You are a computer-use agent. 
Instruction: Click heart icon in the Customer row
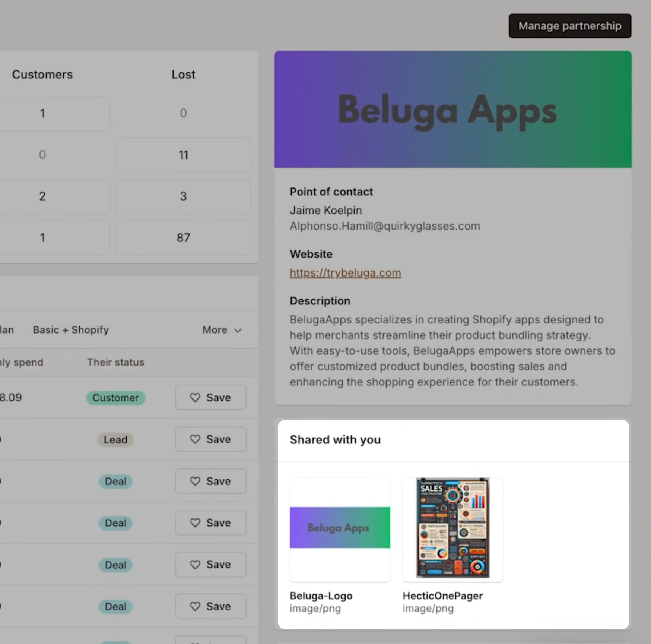[195, 398]
